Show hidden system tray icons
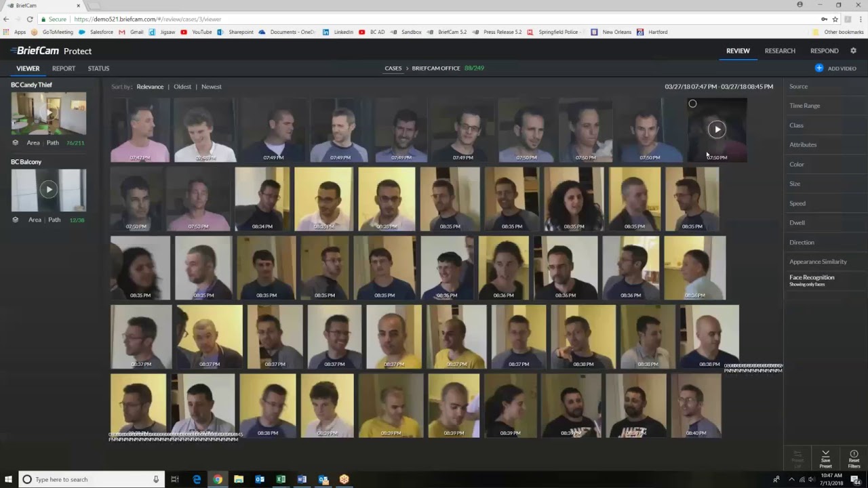Screen dimensions: 868x488 791,479
